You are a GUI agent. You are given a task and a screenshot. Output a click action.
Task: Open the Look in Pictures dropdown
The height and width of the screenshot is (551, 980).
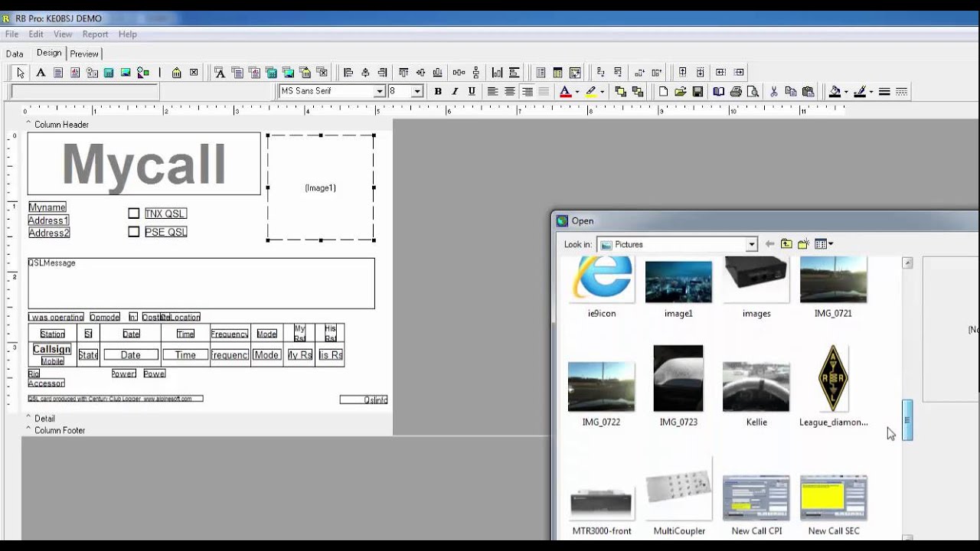[x=752, y=244]
